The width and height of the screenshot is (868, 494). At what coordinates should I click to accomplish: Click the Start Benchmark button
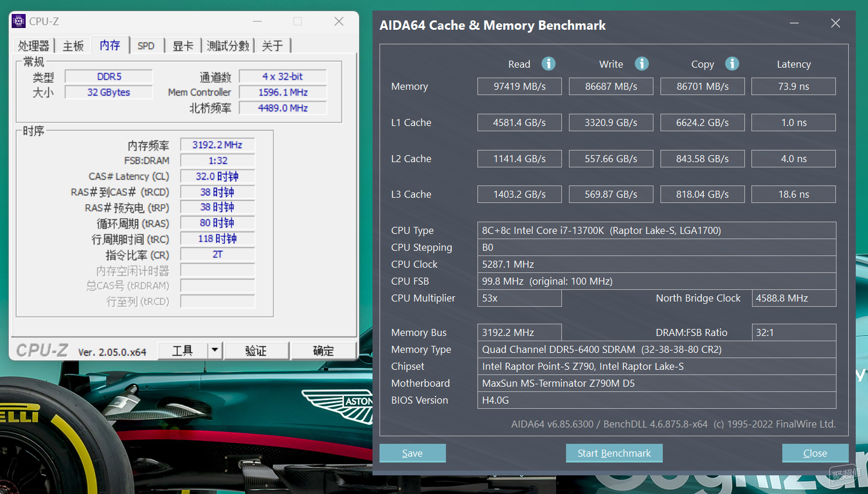pyautogui.click(x=614, y=453)
